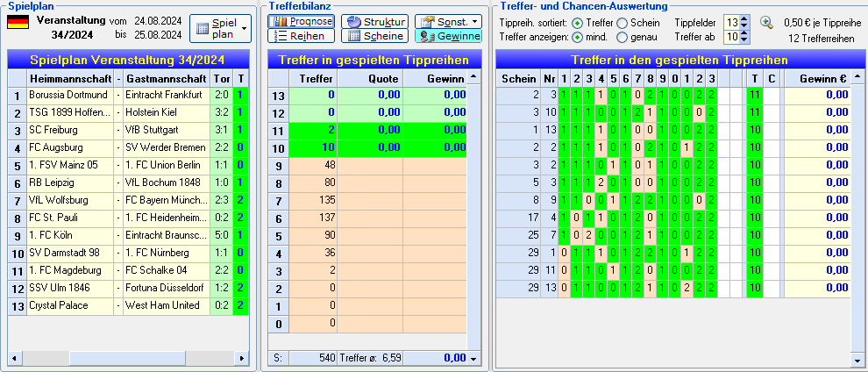Click the Spielplan horizontal scrollbar right arrow

coord(243,358)
